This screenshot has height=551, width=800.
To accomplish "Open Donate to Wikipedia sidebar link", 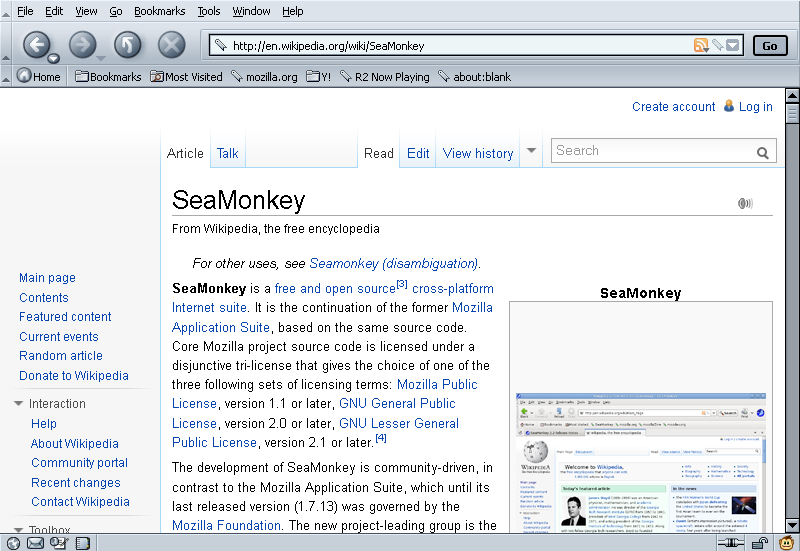I will tap(73, 375).
